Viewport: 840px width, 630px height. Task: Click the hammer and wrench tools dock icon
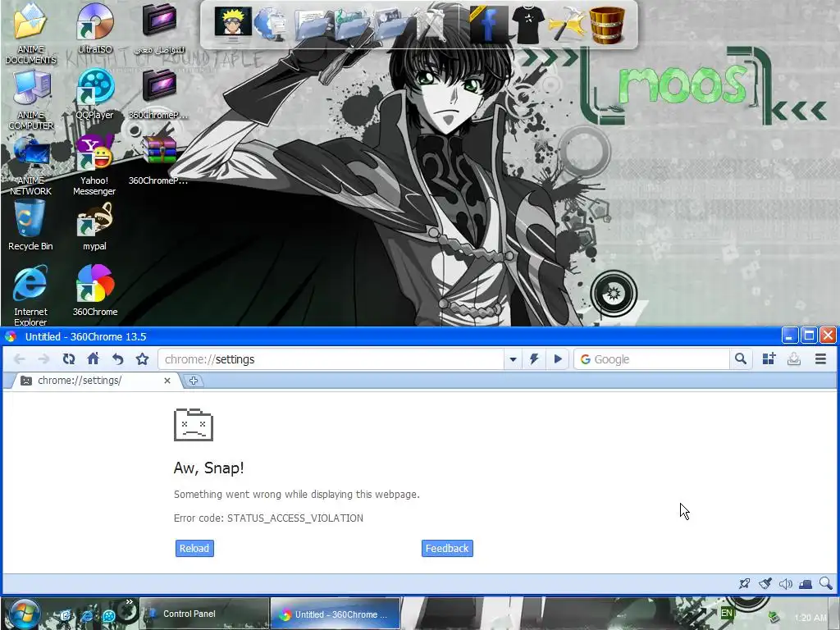[x=567, y=24]
